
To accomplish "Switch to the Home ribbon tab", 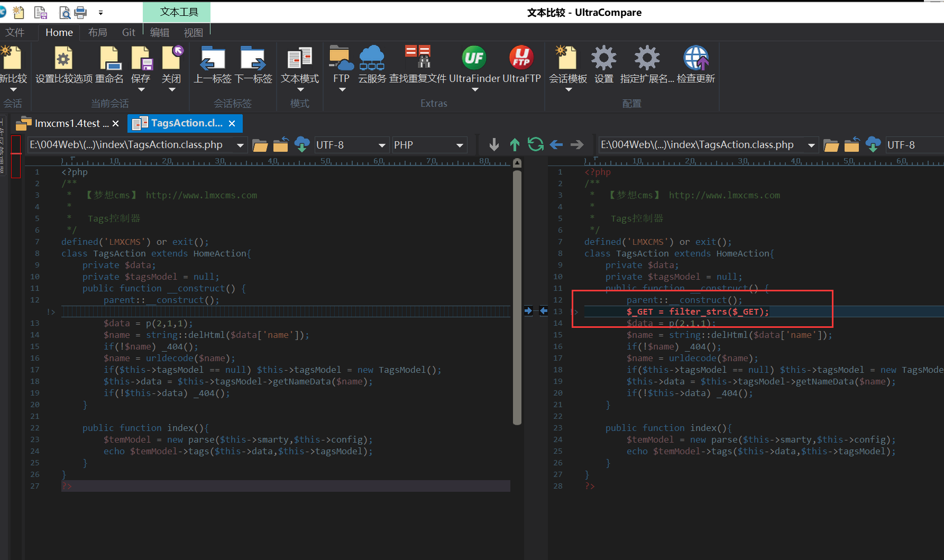I will 59,32.
